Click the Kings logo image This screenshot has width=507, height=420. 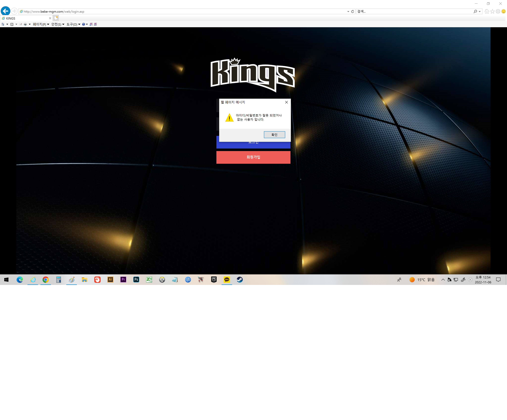point(253,75)
